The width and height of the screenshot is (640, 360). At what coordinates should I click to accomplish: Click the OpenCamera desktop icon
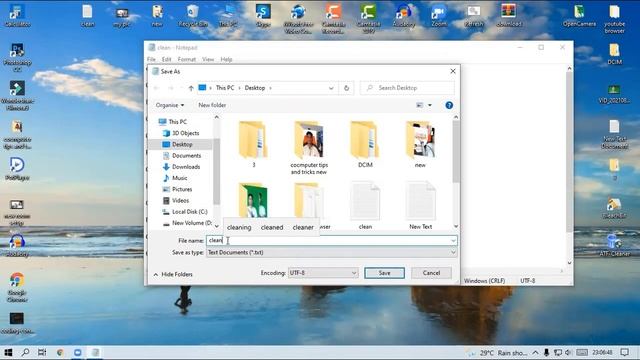coord(579,15)
